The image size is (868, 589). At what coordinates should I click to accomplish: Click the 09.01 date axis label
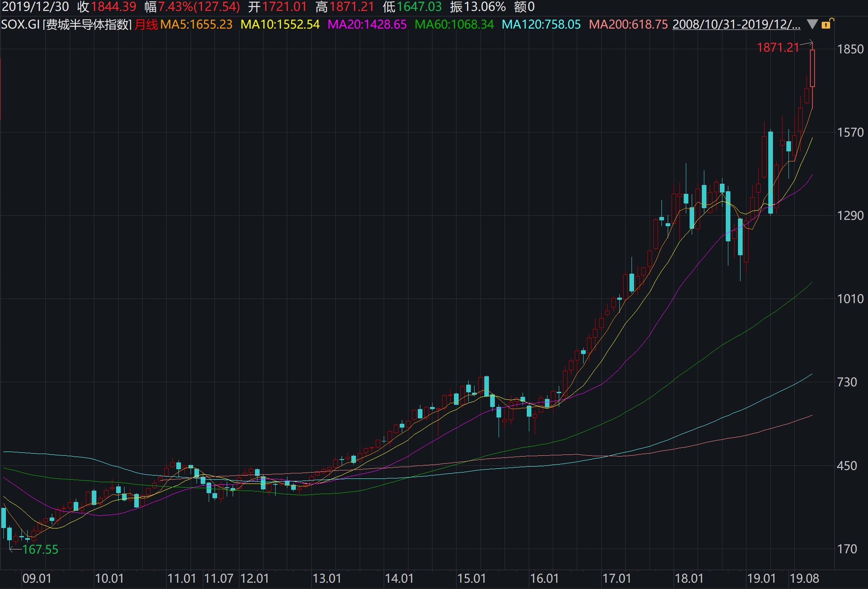[37, 578]
